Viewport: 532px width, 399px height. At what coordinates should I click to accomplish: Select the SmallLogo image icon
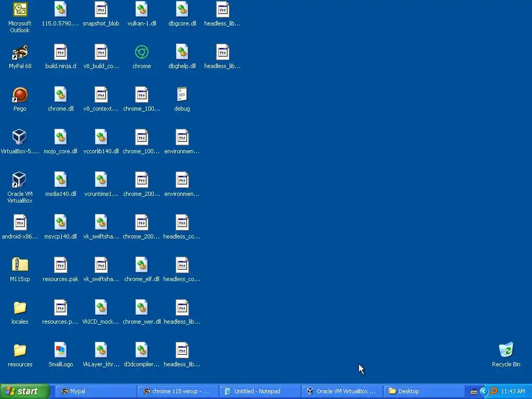60,350
